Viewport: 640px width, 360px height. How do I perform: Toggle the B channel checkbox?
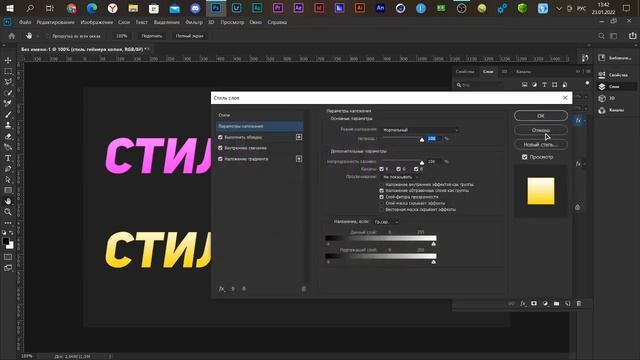point(416,169)
